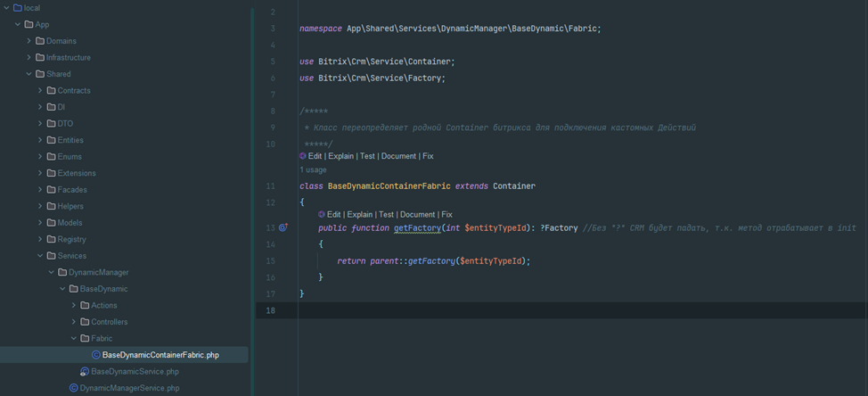Select the Extensions folder icon
Viewport: 868px width, 396px height.
[x=52, y=173]
